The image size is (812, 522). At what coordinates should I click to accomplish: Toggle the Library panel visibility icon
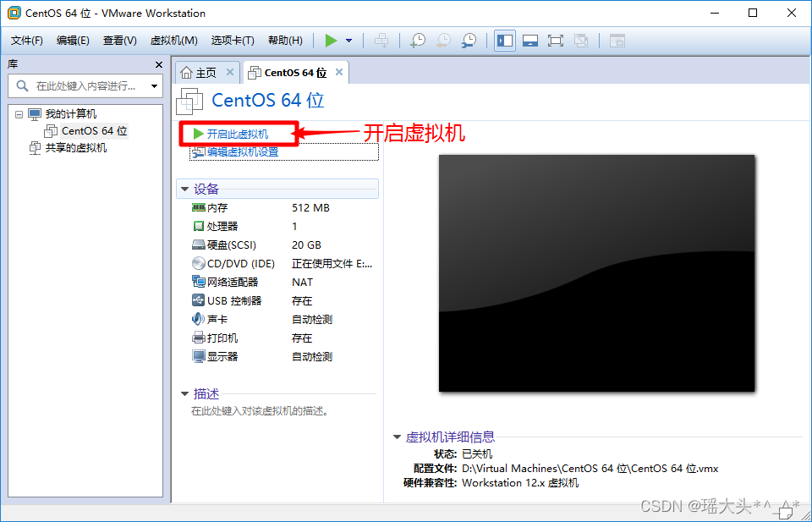pos(504,40)
